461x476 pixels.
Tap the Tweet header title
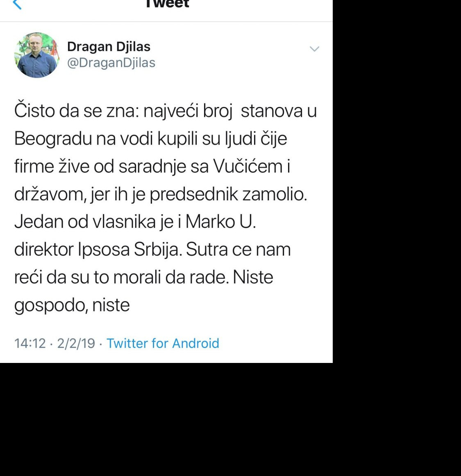click(167, 4)
